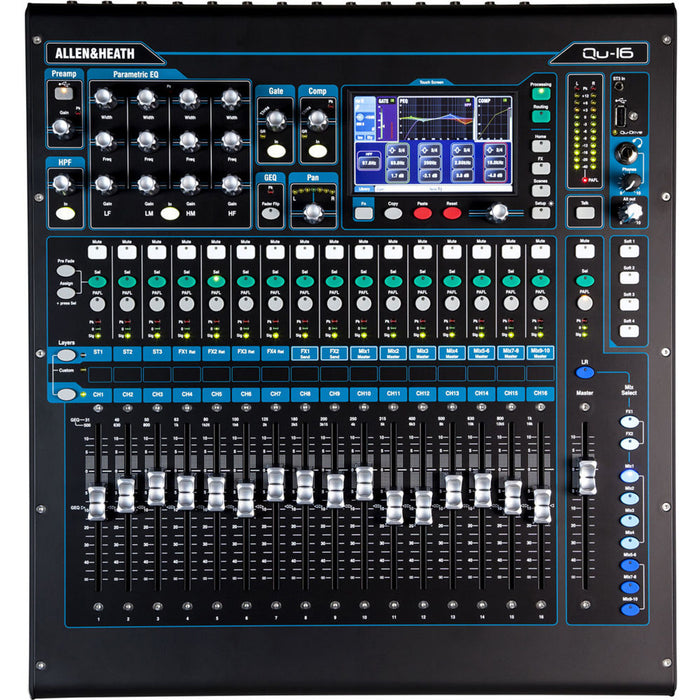700x700 pixels.
Task: Plug into the Qu-Drive USB port
Action: (x=621, y=116)
